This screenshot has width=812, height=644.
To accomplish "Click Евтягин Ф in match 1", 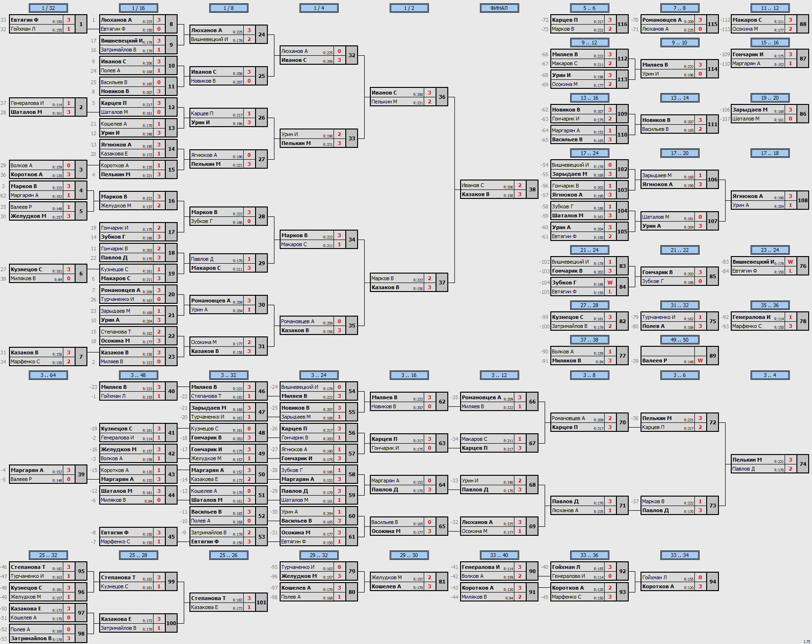I will (25, 20).
